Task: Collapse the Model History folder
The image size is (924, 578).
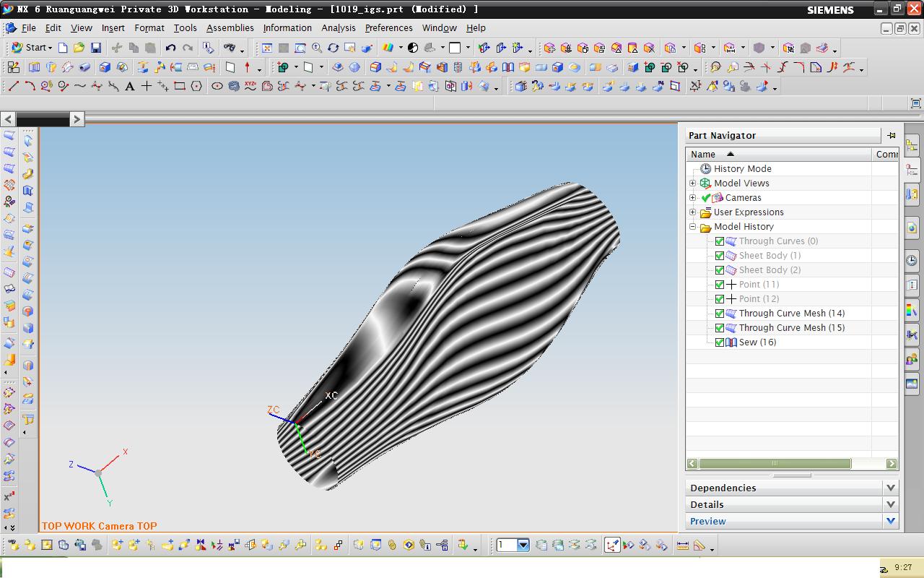Action: coord(693,227)
